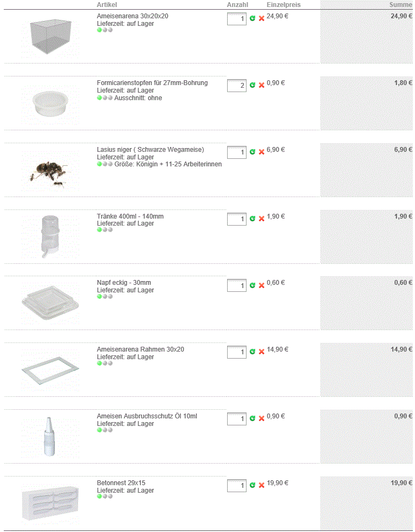Image resolution: width=415 pixels, height=532 pixels.
Task: Click the Napf eckig - 30mm product name
Action: pos(124,283)
